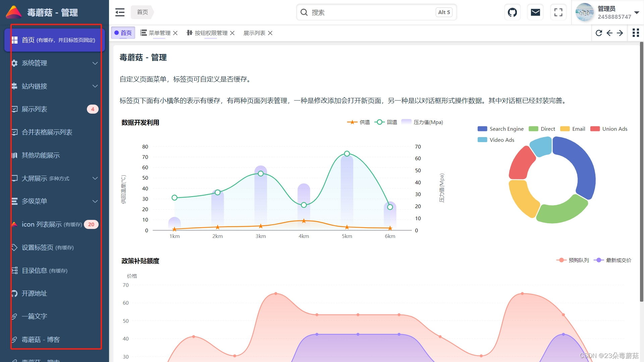
Task: Toggle the 供温 series in the chart legend
Action: (x=358, y=122)
